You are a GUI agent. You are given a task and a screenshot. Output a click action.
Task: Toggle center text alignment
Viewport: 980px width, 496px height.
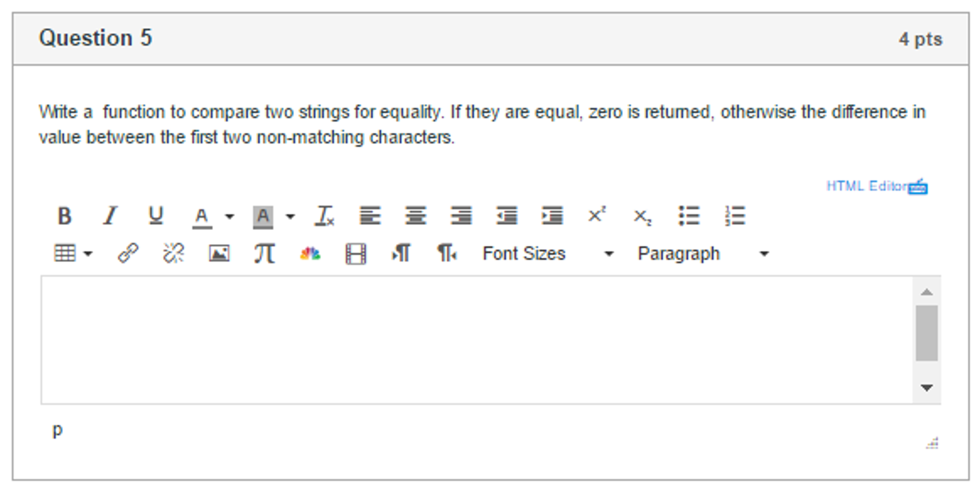pyautogui.click(x=416, y=217)
